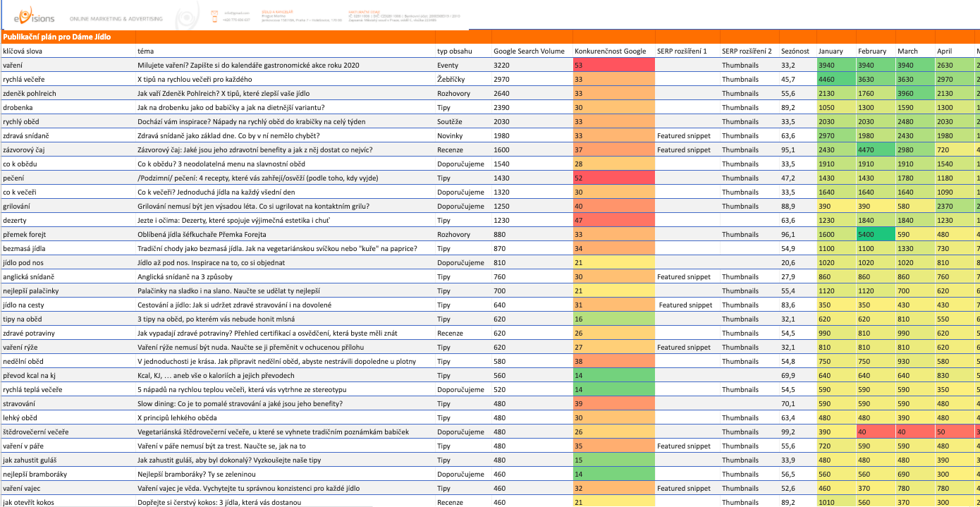Select 'Featured snippet' in the zdravá snídaně row
The width and height of the screenshot is (980, 507).
pyautogui.click(x=687, y=135)
